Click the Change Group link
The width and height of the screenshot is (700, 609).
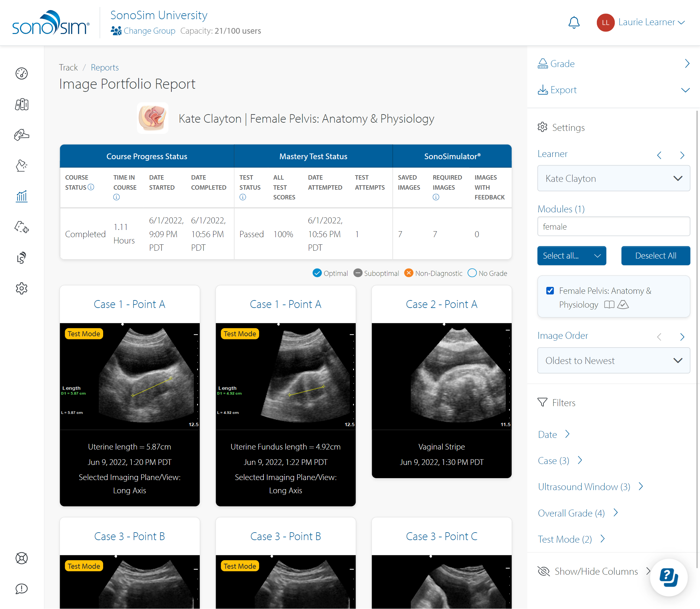pos(149,31)
